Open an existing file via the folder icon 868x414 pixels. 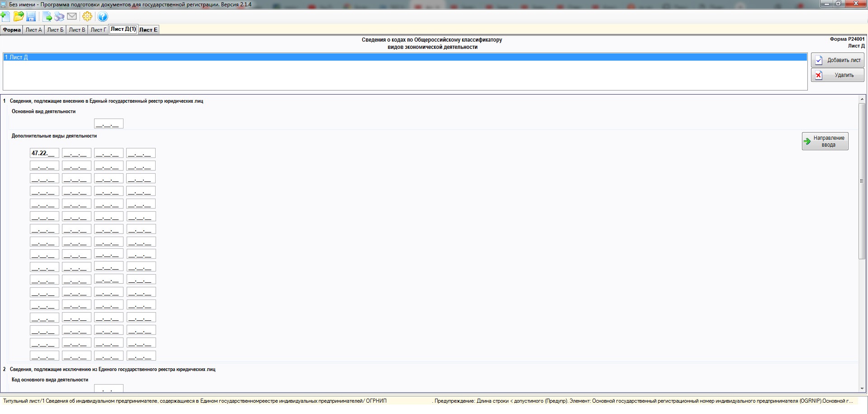[x=19, y=17]
